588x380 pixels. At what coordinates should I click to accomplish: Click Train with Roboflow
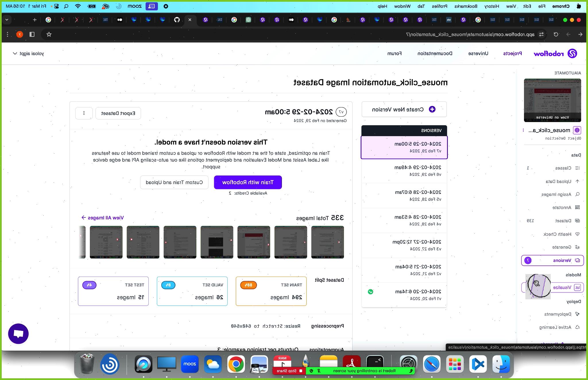pos(248,182)
